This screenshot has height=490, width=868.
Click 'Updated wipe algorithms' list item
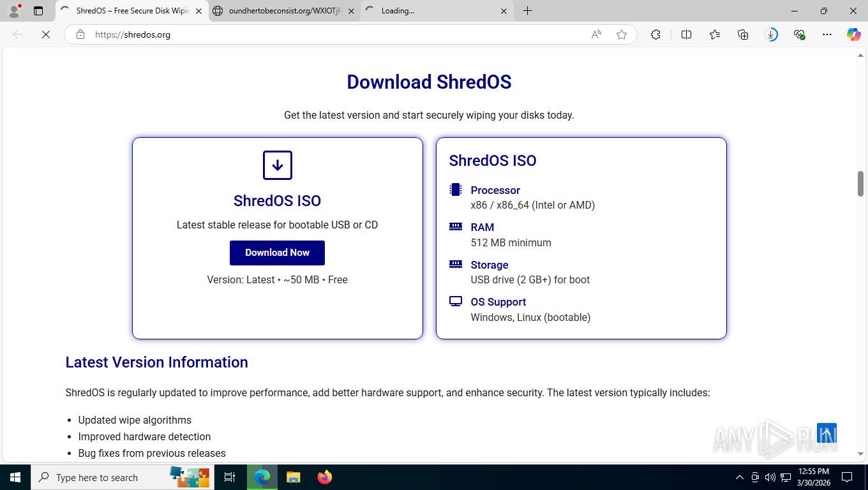click(x=135, y=420)
